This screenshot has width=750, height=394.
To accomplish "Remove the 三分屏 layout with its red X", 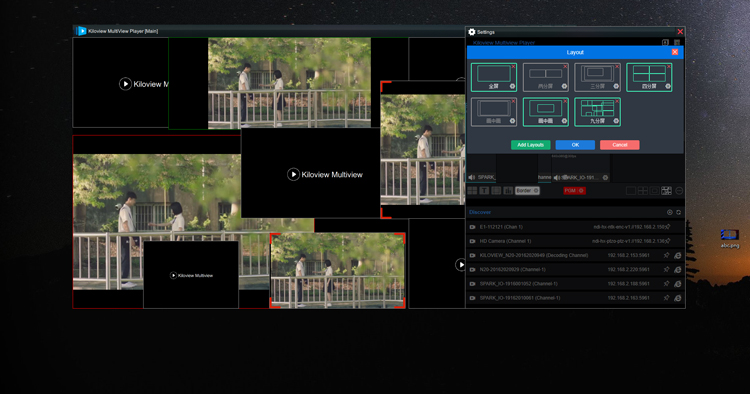I will (x=617, y=66).
